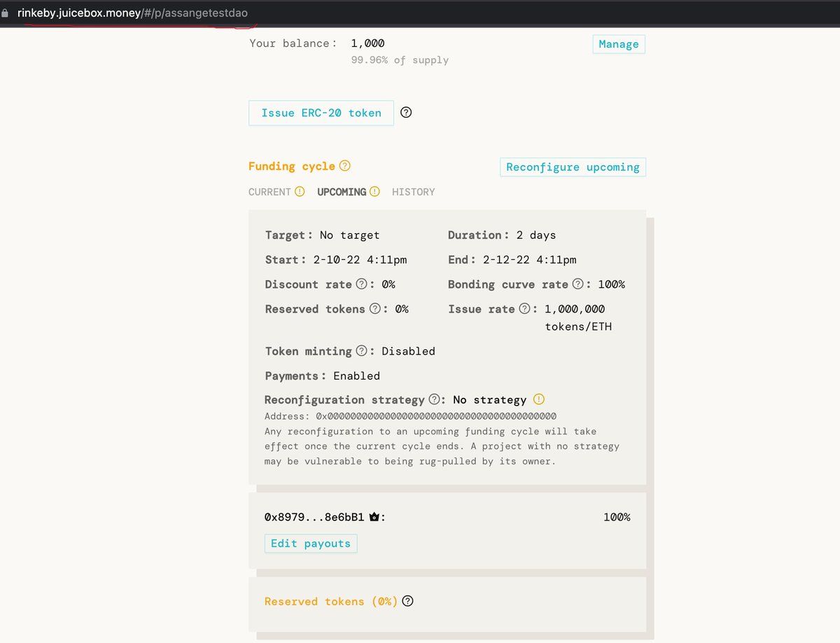The image size is (840, 643).
Task: Open Reserved tokens help icon in cycle details
Action: tap(374, 309)
